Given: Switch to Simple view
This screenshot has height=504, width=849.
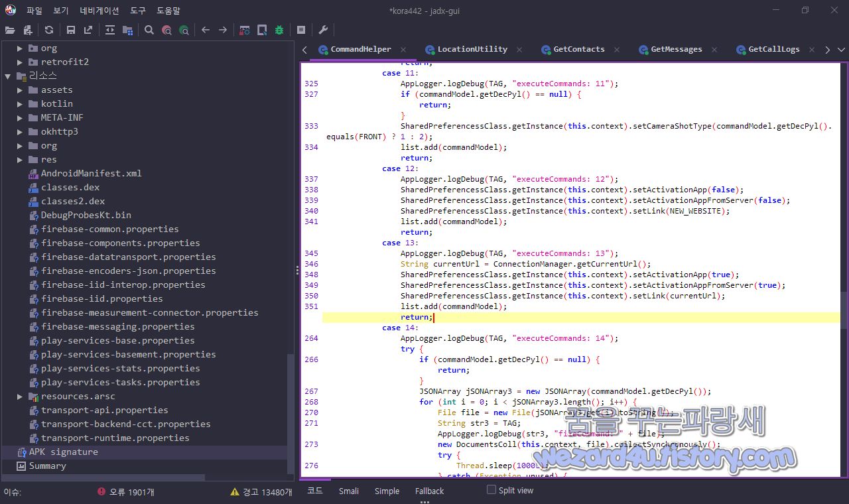Looking at the screenshot, I should point(387,491).
